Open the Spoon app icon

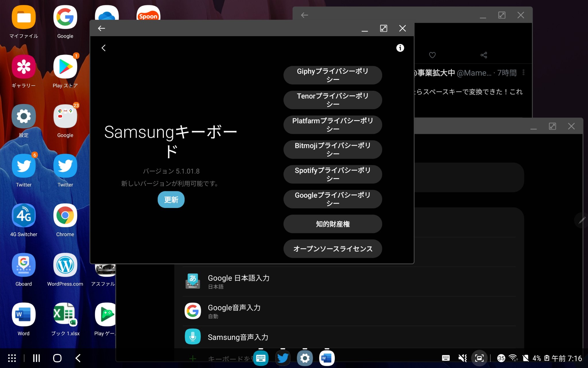[x=148, y=13]
